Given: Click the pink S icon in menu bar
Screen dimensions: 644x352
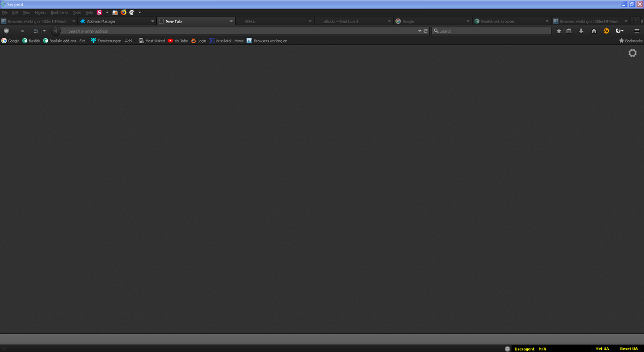Looking at the screenshot, I should (x=100, y=13).
